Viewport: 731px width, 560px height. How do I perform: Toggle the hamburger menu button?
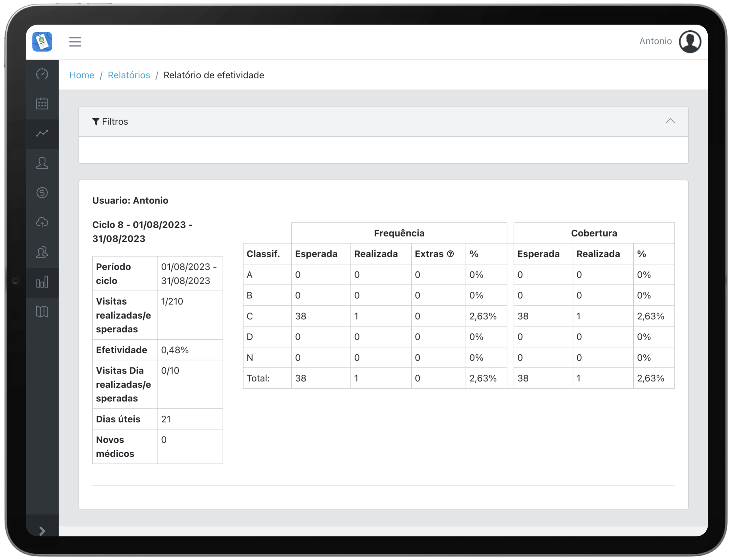75,42
